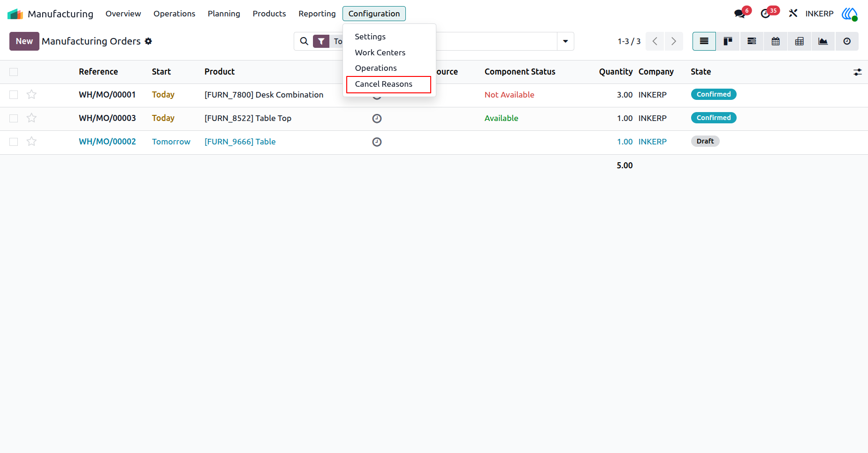
Task: Click the activity clock for WH/MO/00002 row
Action: [x=377, y=142]
